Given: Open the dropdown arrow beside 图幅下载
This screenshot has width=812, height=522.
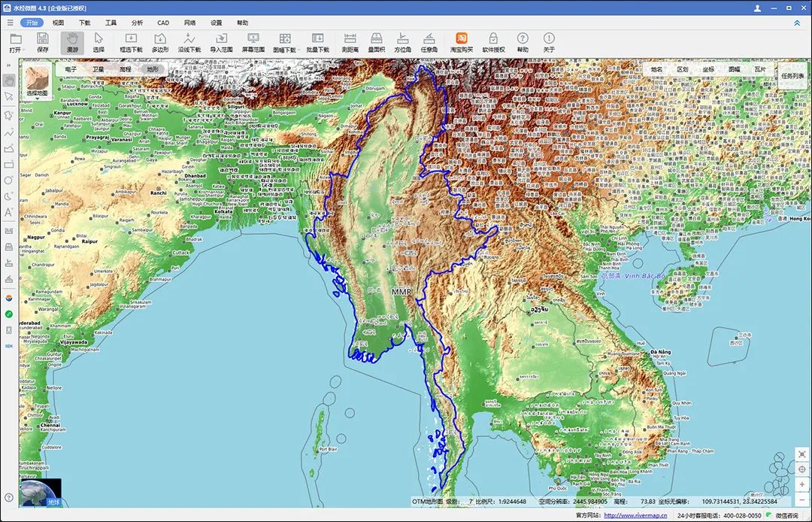Looking at the screenshot, I should [x=298, y=50].
